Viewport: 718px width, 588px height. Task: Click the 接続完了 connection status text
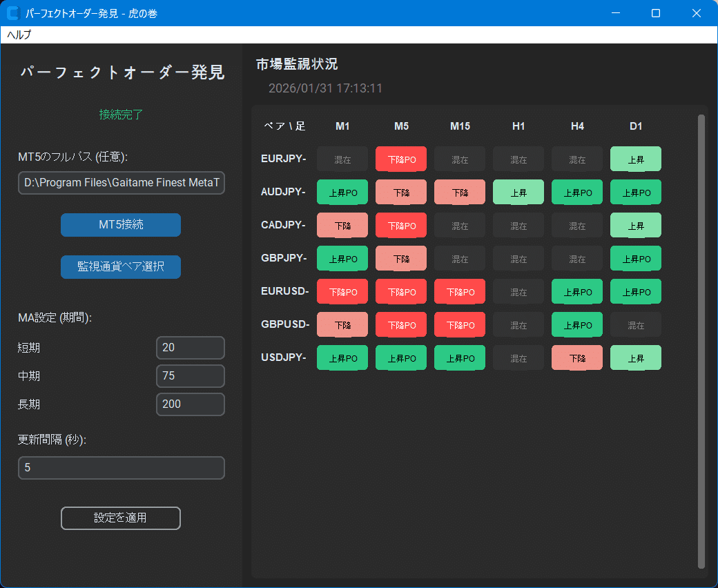pyautogui.click(x=120, y=114)
